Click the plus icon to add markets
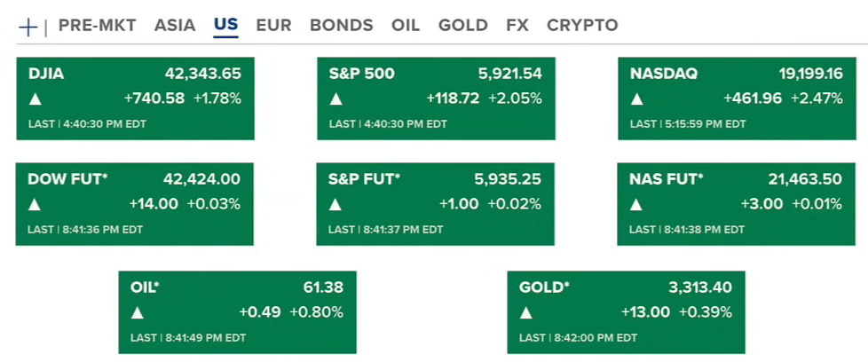Screen dimensions: 868x362 tap(28, 27)
